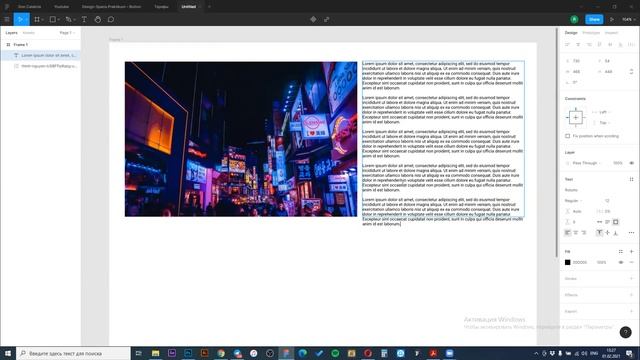Click the link icon next to component icon
Screen dimensions: 640x360
click(x=327, y=19)
